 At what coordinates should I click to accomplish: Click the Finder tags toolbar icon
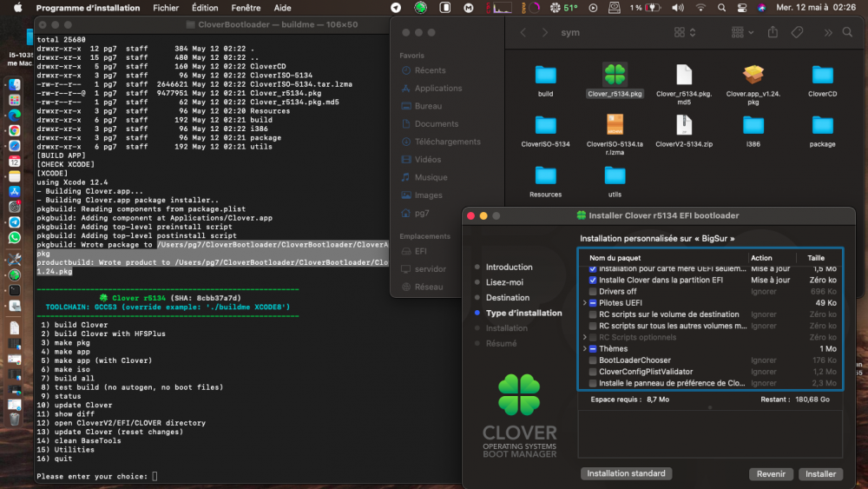(797, 32)
